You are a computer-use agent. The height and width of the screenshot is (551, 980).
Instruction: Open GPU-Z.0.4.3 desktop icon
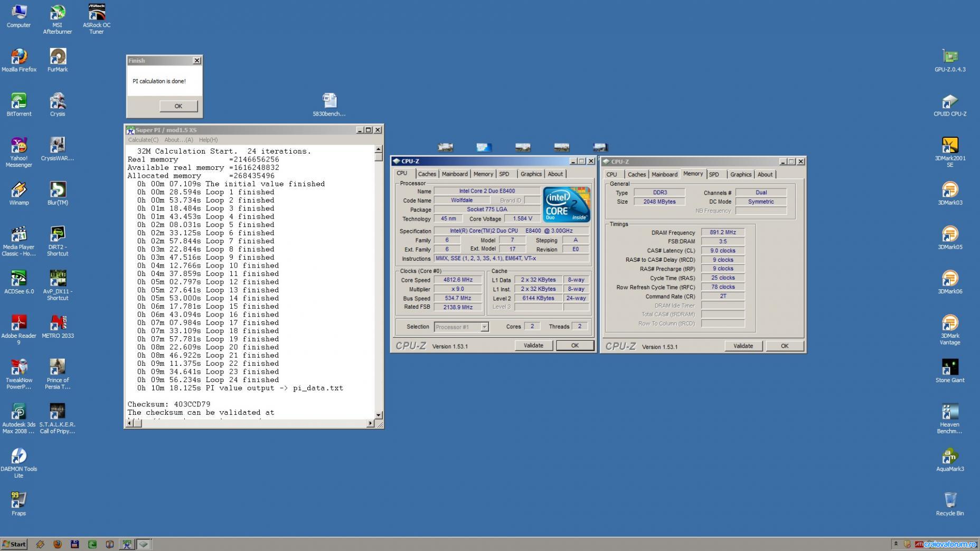950,60
